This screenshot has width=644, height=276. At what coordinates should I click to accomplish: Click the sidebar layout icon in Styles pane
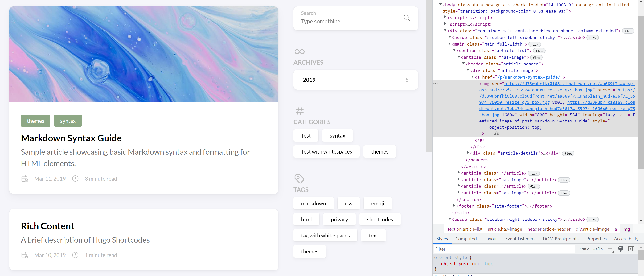pyautogui.click(x=631, y=249)
